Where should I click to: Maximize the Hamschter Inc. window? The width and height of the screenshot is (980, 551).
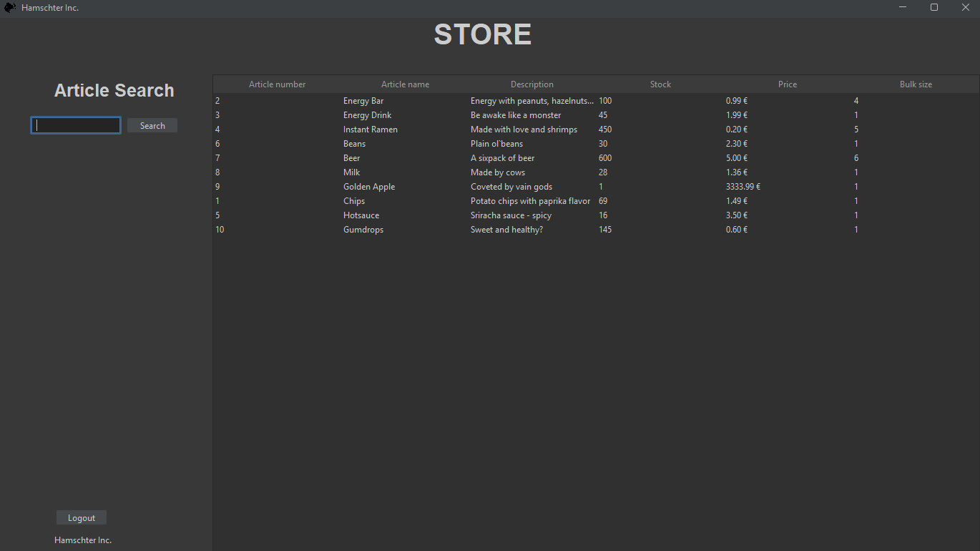[x=934, y=8]
